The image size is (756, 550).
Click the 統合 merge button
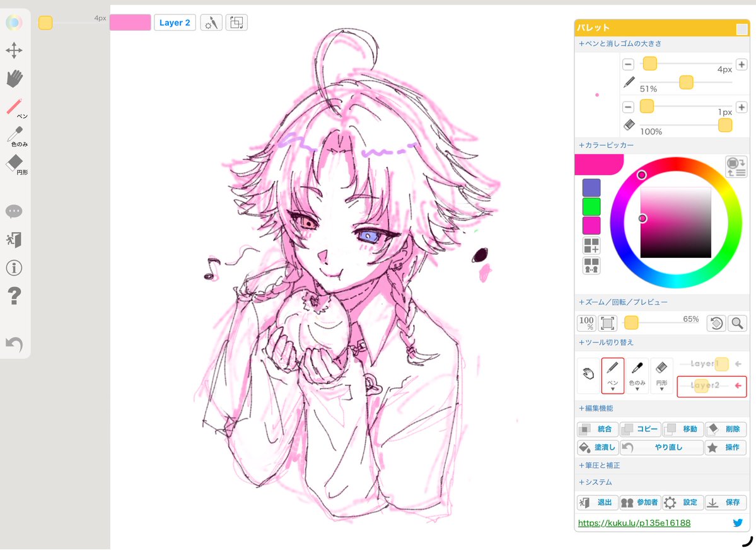coord(597,429)
